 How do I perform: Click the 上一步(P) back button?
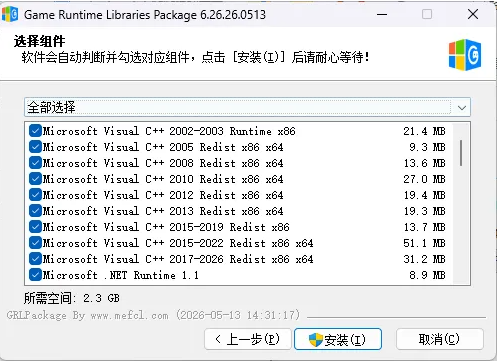tap(248, 339)
